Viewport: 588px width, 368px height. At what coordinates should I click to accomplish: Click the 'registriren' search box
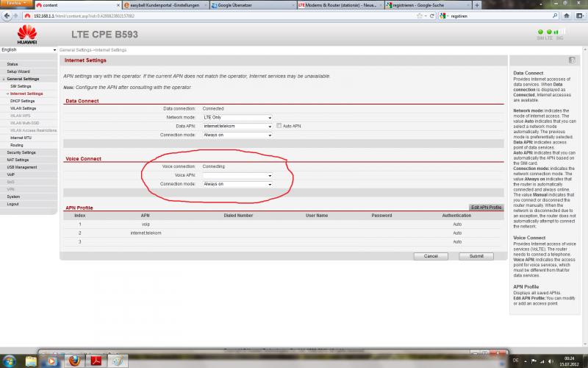499,16
